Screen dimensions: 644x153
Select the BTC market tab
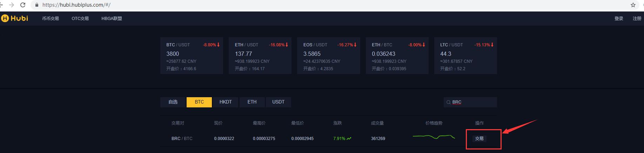pyautogui.click(x=199, y=102)
